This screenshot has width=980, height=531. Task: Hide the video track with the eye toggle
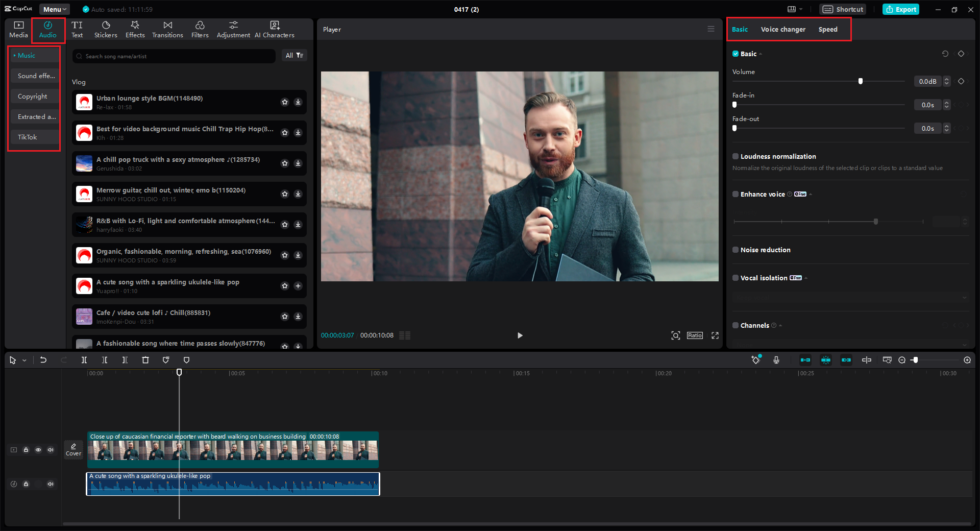38,450
